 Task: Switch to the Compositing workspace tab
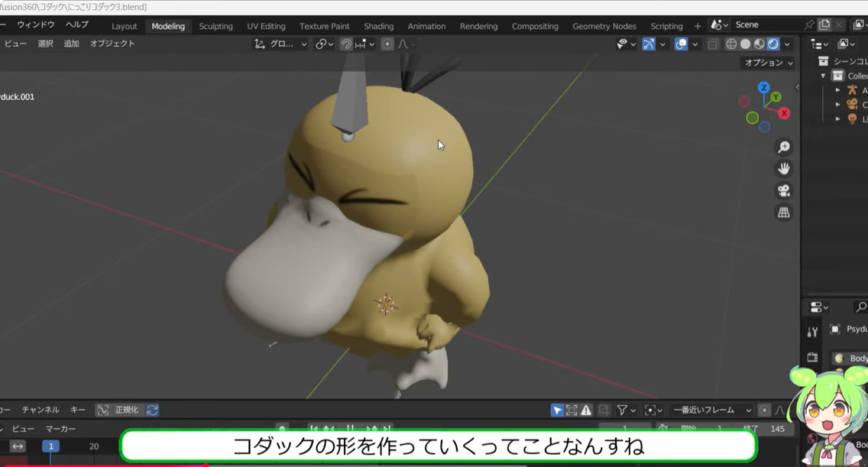coord(535,26)
